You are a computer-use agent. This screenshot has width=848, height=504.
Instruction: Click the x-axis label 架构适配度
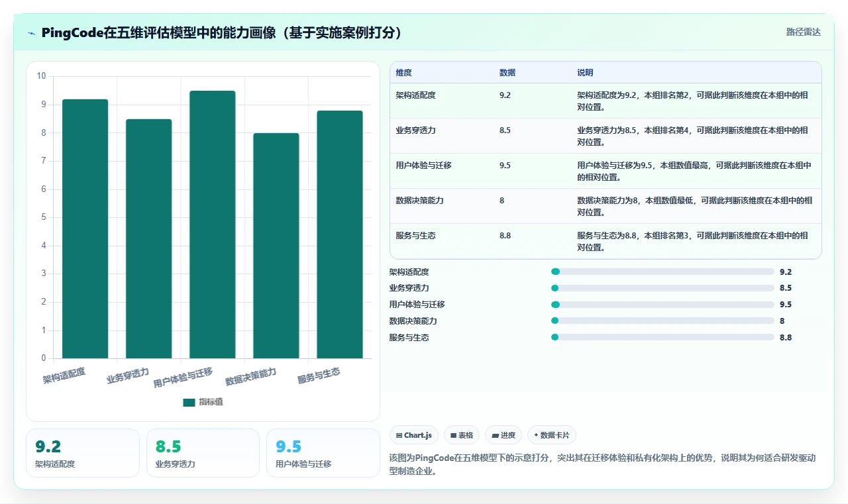pos(64,376)
